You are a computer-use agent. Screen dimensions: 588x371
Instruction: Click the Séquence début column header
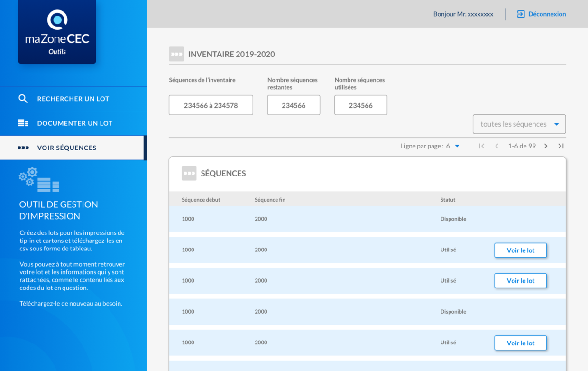click(201, 200)
